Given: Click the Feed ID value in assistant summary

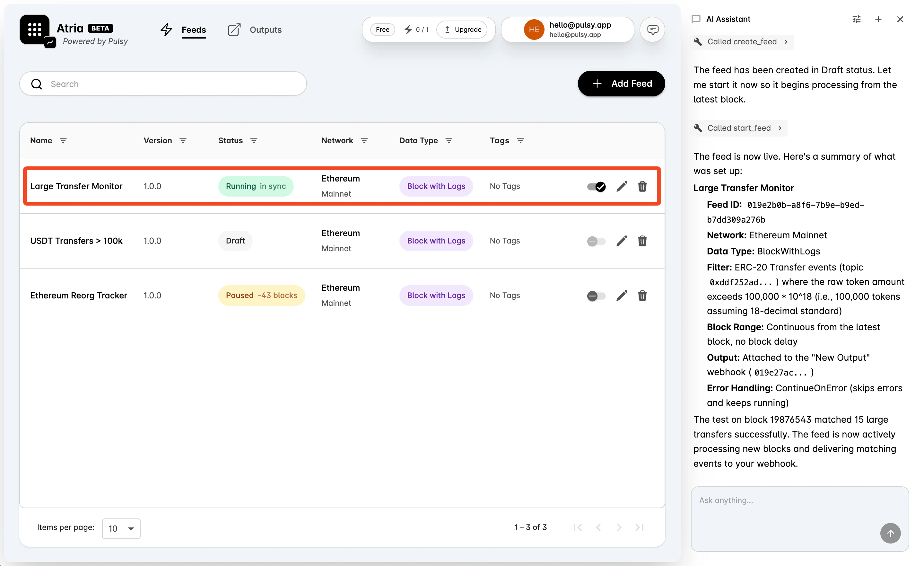Looking at the screenshot, I should [786, 212].
